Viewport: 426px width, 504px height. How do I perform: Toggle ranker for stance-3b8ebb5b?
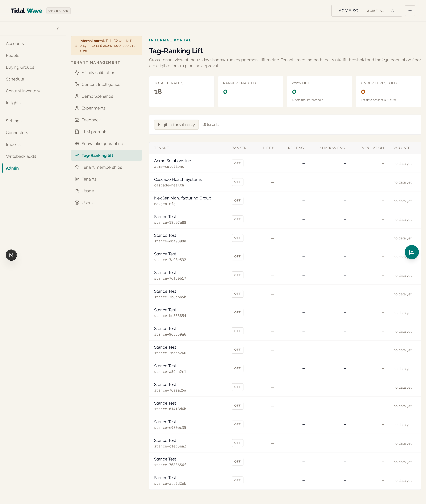point(237,294)
